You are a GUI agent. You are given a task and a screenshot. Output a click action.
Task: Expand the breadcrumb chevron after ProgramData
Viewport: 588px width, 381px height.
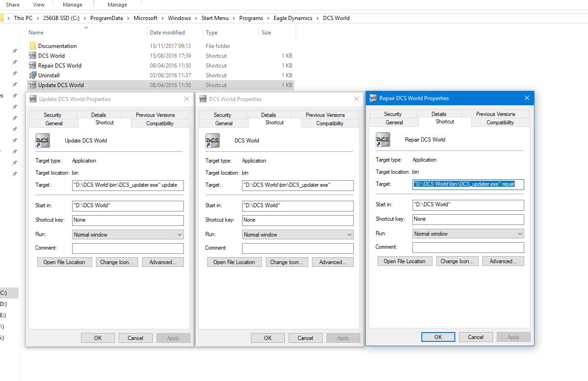[128, 18]
